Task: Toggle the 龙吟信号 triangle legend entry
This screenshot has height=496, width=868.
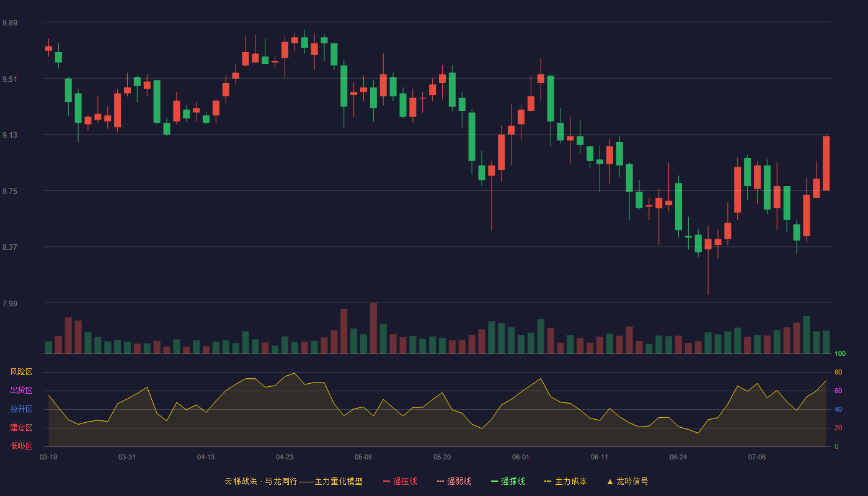Action: tap(627, 481)
